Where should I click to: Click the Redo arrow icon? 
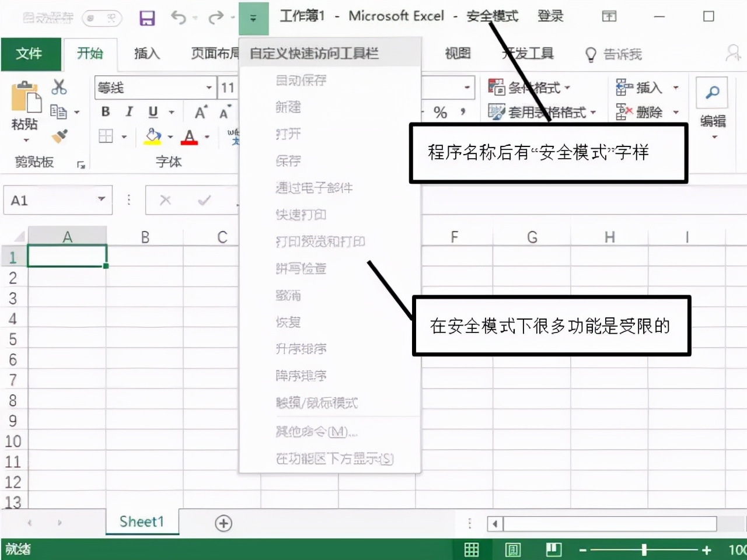pyautogui.click(x=215, y=18)
